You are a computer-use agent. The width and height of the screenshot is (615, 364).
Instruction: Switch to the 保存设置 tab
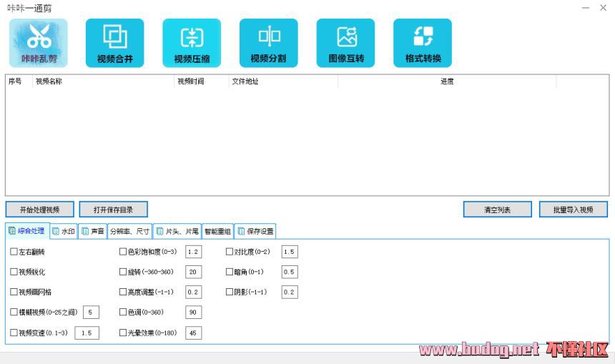pyautogui.click(x=255, y=232)
